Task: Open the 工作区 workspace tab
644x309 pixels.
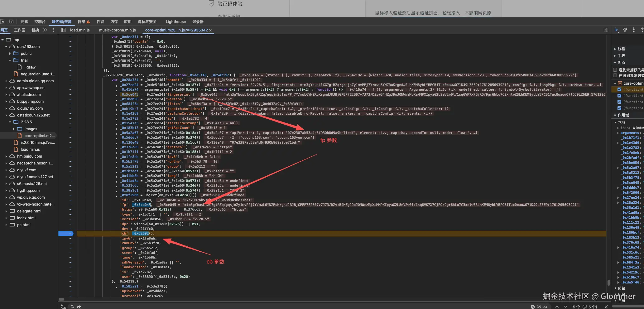Action: (20, 30)
